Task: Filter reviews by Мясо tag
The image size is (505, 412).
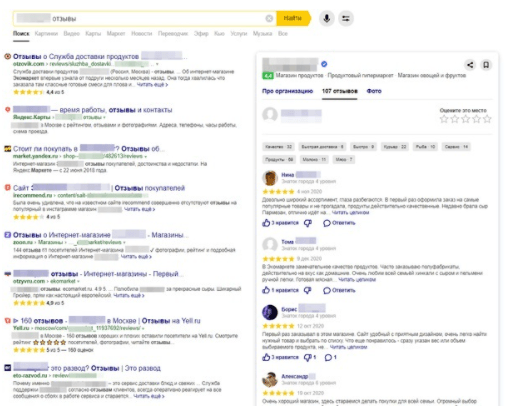Action: pyautogui.click(x=343, y=160)
